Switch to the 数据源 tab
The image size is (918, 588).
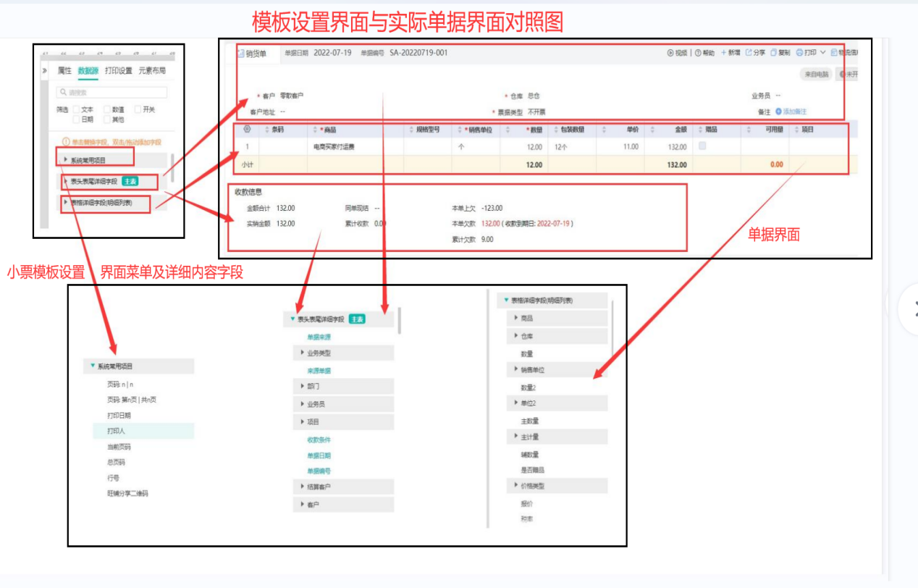[88, 71]
